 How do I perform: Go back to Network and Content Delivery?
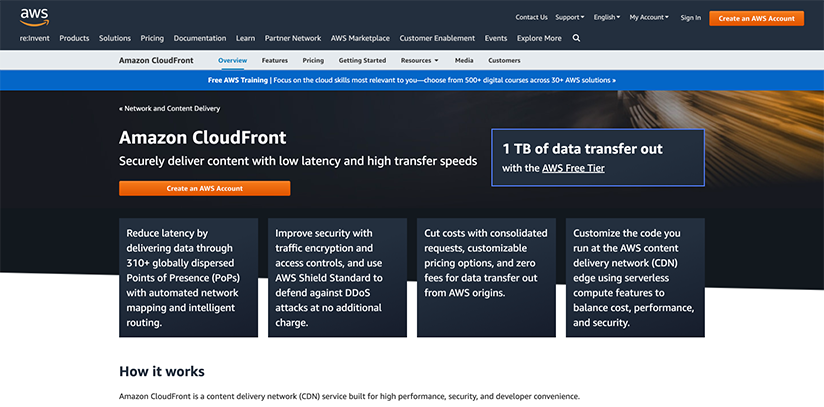[169, 108]
